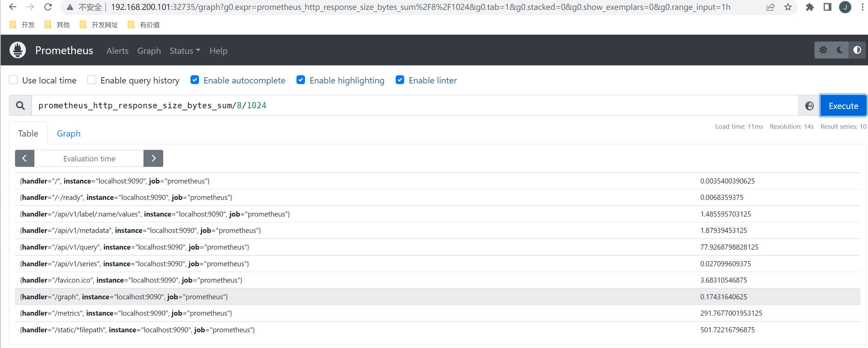This screenshot has height=348, width=868.
Task: Select the /favicon.ico result row
Action: pyautogui.click(x=438, y=280)
